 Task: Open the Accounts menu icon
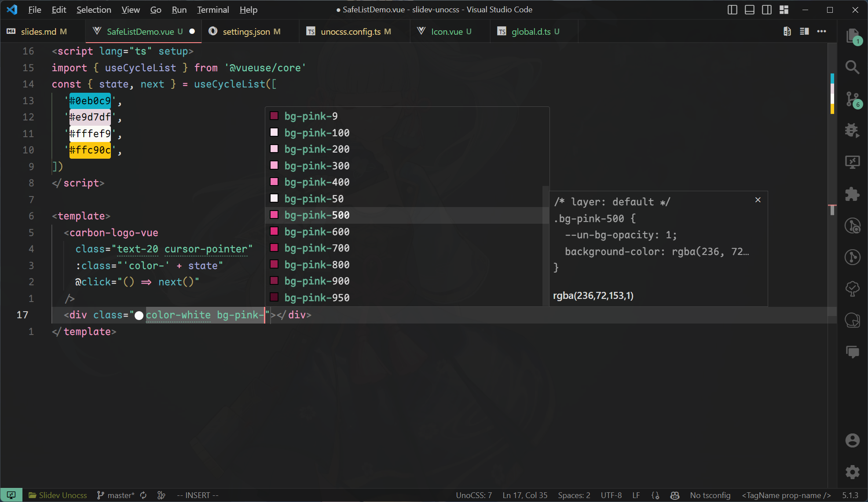click(853, 440)
